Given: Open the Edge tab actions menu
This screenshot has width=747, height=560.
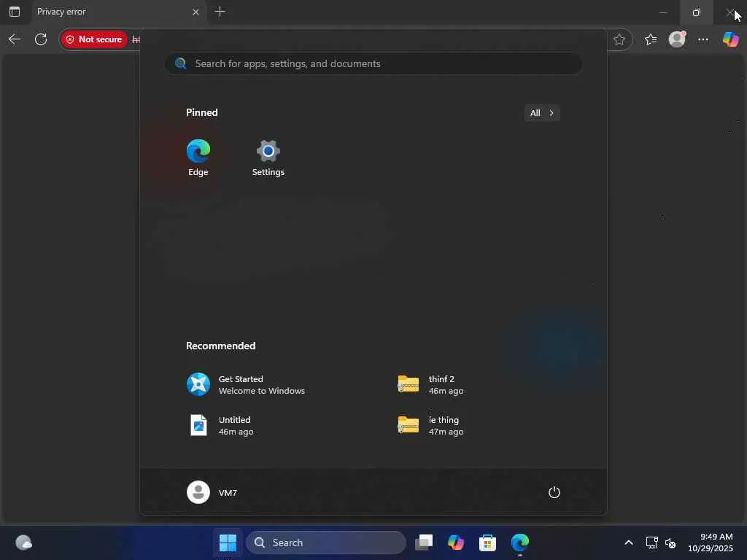Looking at the screenshot, I should [15, 12].
